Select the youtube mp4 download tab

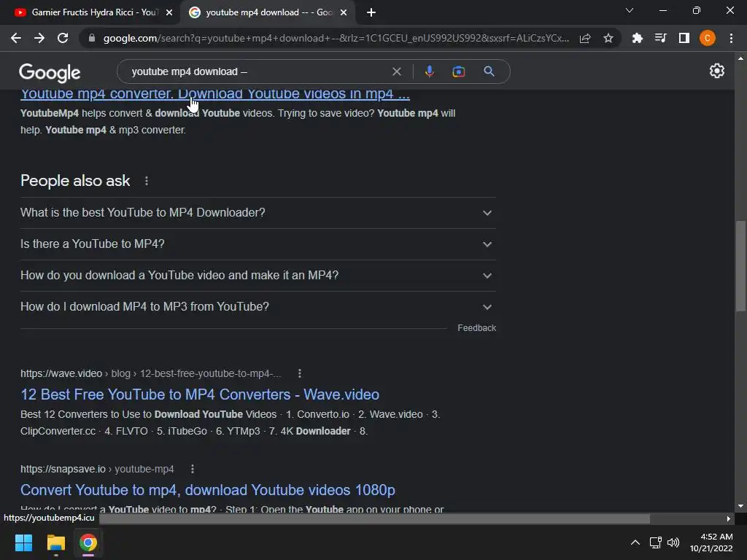(267, 12)
